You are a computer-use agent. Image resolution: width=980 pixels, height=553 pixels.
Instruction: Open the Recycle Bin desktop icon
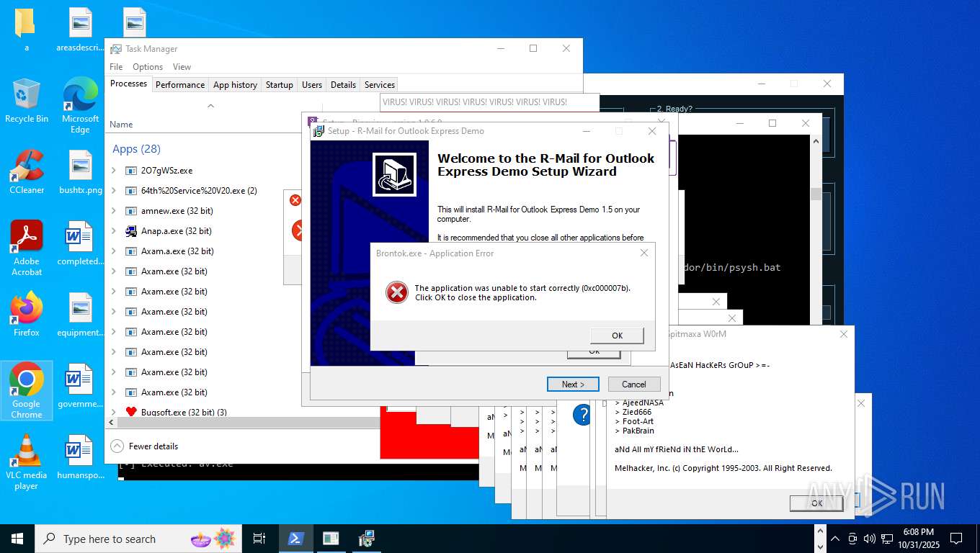coord(26,101)
